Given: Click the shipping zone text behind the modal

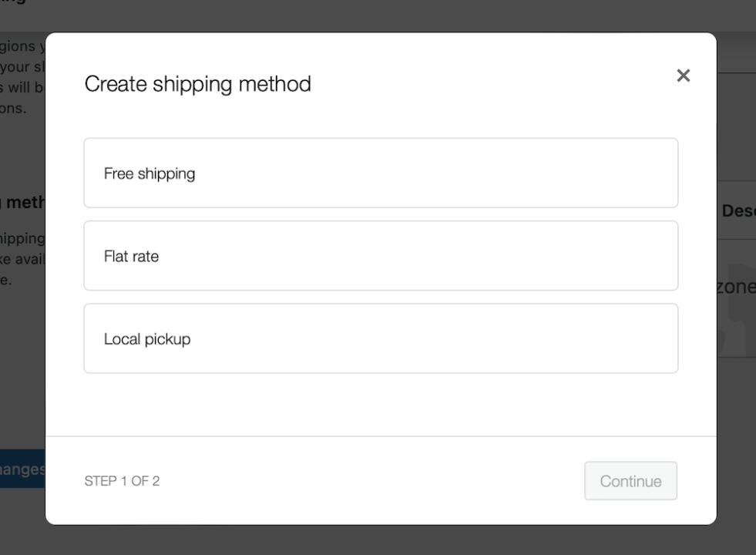Looking at the screenshot, I should [741, 286].
